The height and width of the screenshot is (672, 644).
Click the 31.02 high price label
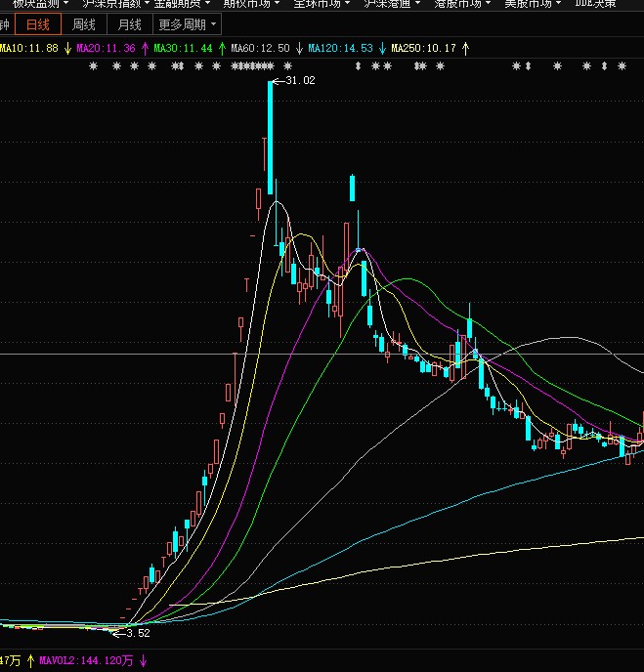[x=300, y=80]
